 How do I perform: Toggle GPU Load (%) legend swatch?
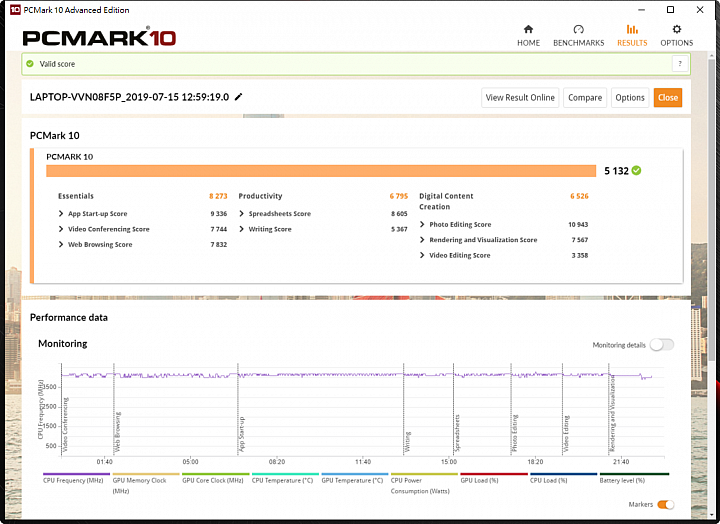(x=494, y=474)
